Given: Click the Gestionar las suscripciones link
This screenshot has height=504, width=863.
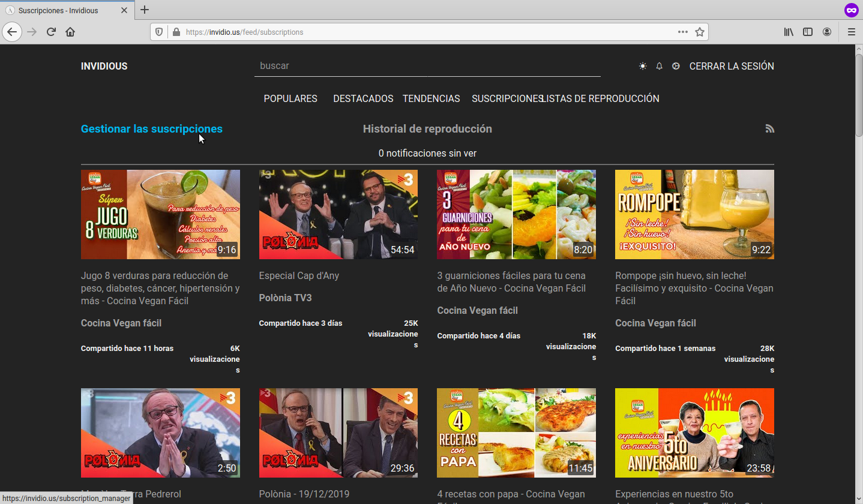Looking at the screenshot, I should pyautogui.click(x=151, y=129).
